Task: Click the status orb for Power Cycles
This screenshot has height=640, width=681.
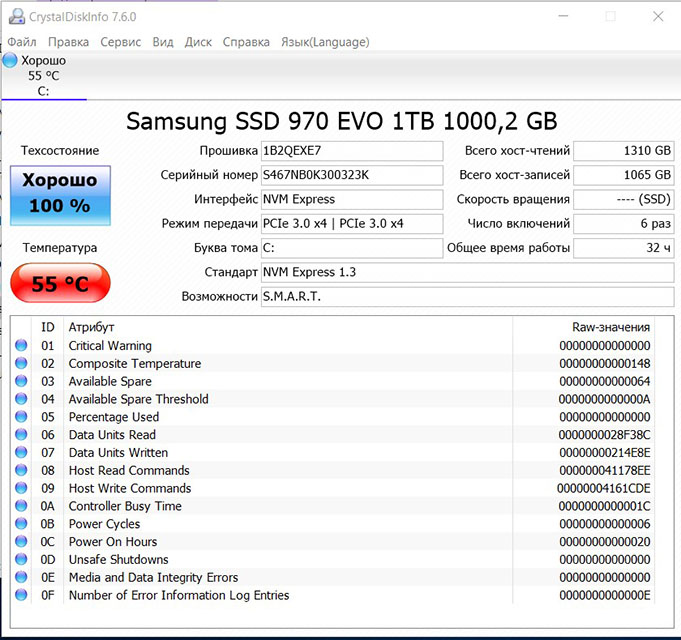Action: click(21, 523)
